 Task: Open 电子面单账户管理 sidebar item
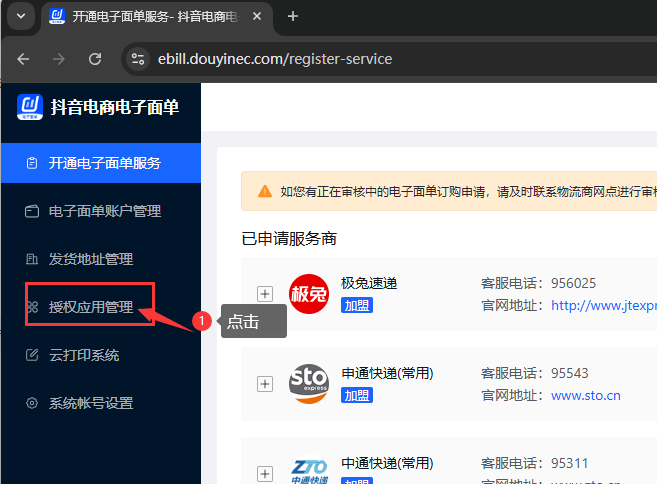(104, 211)
